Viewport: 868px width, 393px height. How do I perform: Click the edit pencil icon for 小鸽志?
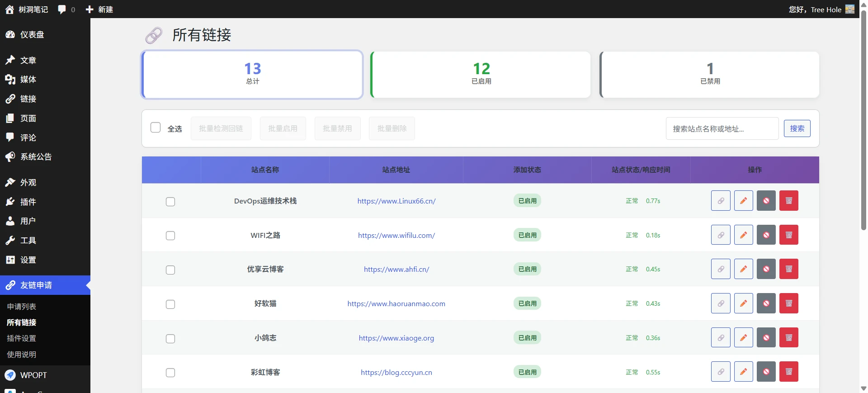[x=743, y=338]
